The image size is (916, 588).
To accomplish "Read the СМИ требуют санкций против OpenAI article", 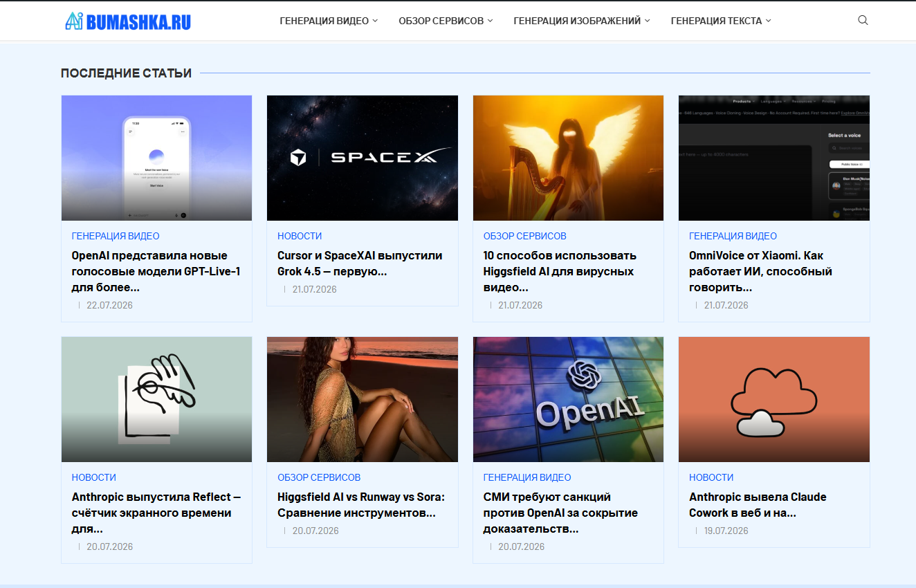I will (x=560, y=513).
